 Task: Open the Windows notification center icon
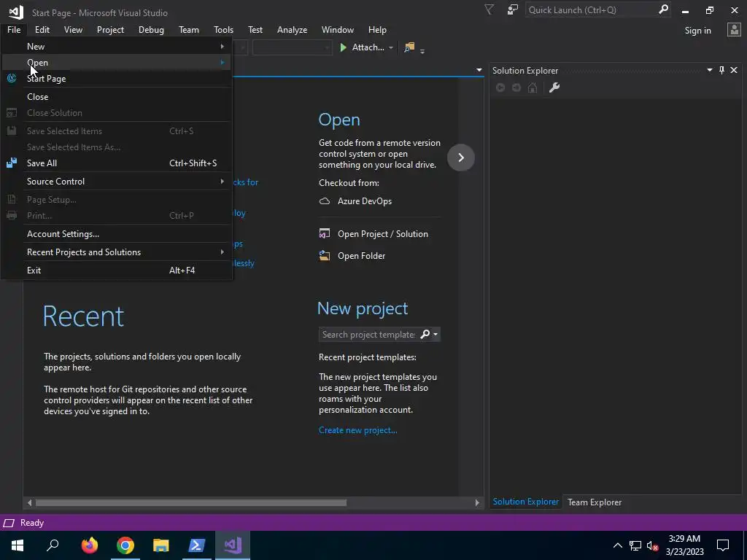[x=723, y=545]
